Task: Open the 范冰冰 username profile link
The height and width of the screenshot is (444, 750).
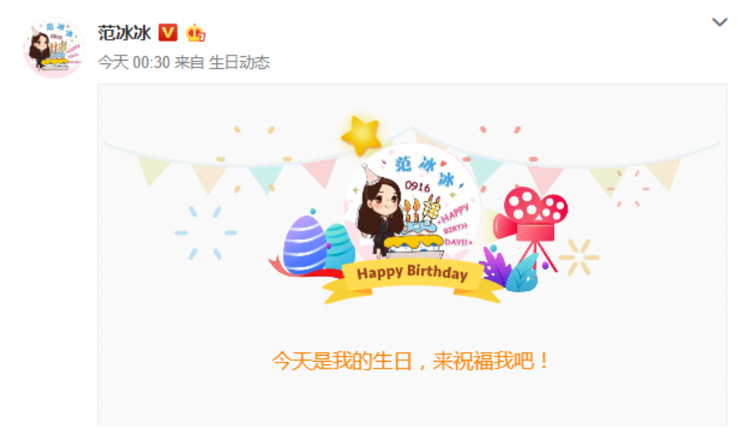Action: (x=124, y=33)
